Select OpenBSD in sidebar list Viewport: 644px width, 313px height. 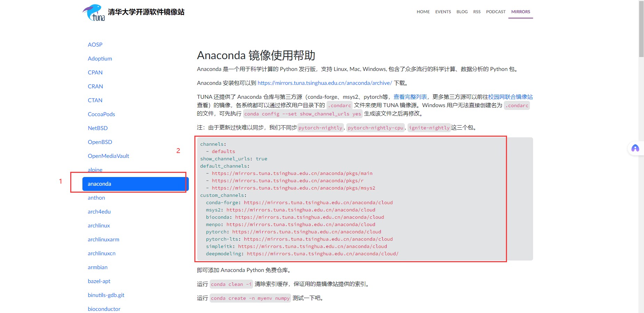tap(100, 142)
